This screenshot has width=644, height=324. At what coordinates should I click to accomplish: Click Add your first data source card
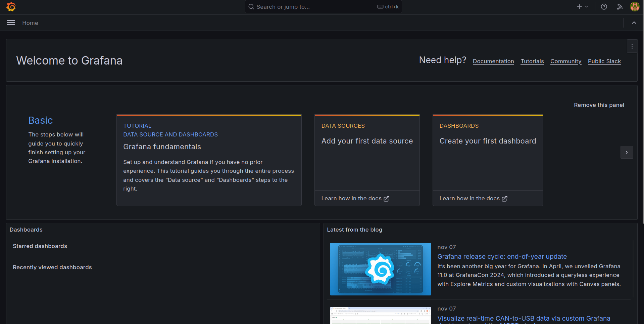point(367,153)
